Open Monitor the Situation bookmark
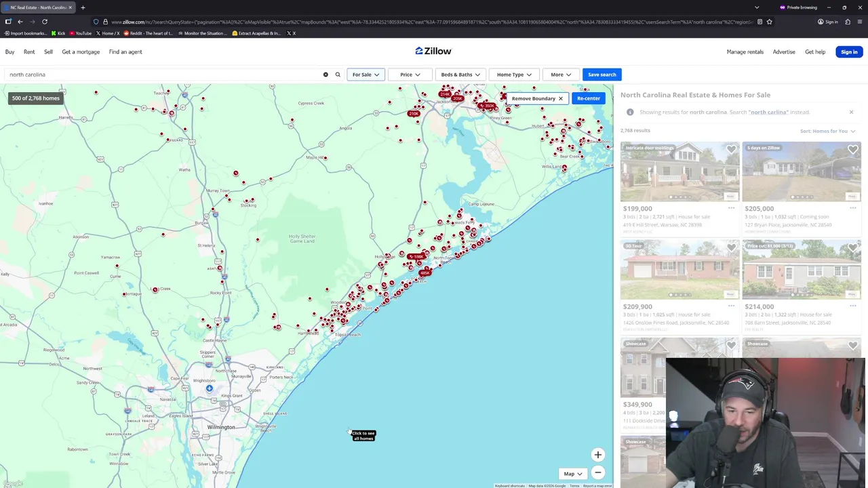Image resolution: width=868 pixels, height=488 pixels. [202, 33]
